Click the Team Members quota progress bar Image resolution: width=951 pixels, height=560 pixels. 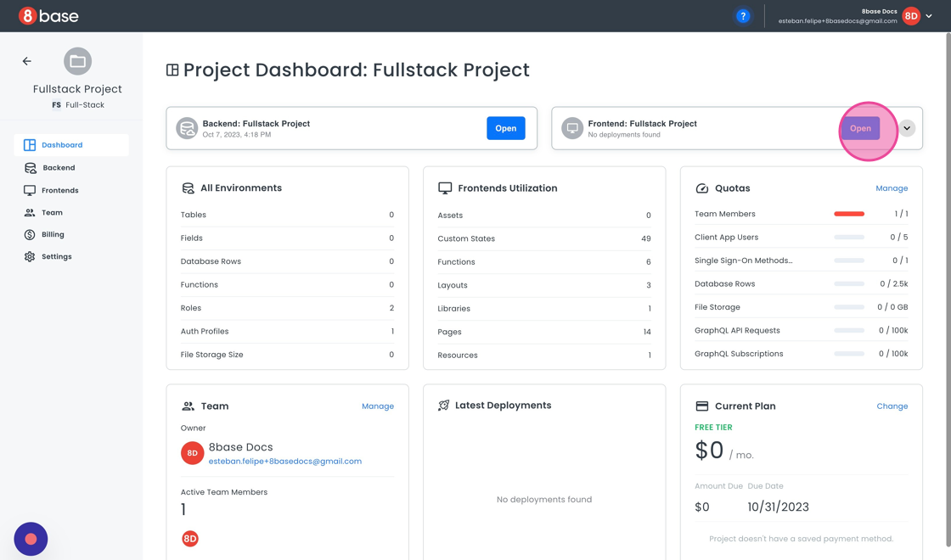[x=848, y=214]
